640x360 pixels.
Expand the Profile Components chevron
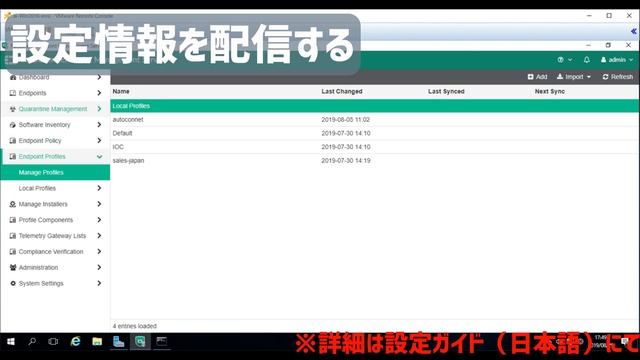99,220
